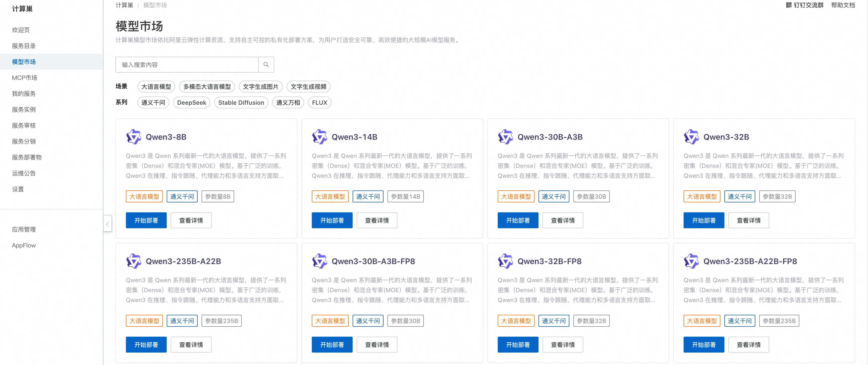Click the DingTalk group QR code icon
868x365 pixels.
[788, 5]
